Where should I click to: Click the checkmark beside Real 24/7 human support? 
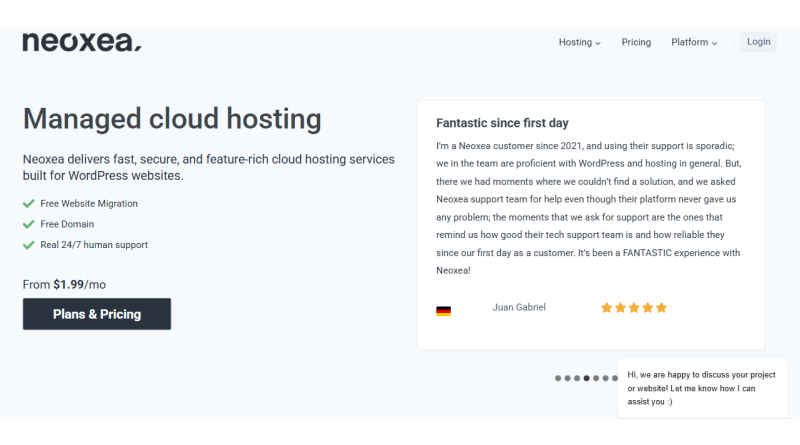click(x=29, y=245)
